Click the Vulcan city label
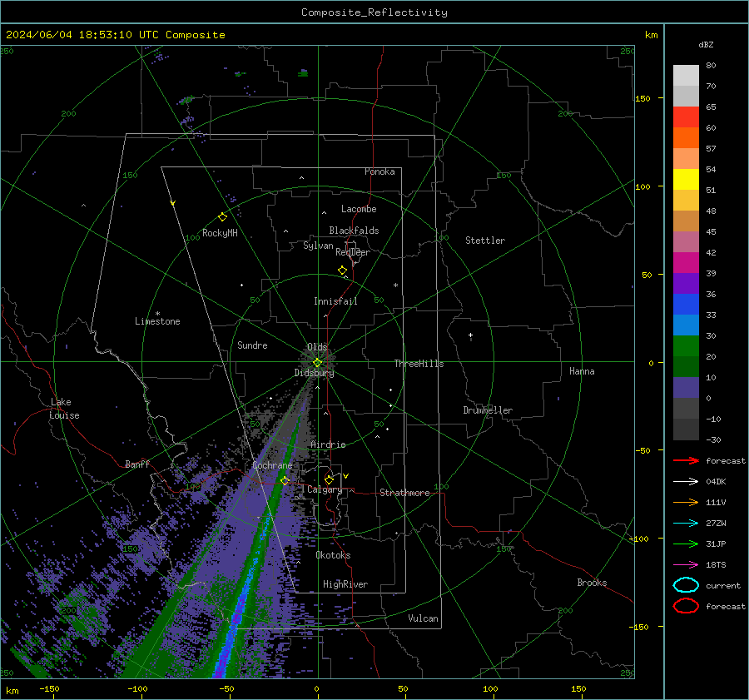Image resolution: width=749 pixels, height=700 pixels. point(424,618)
